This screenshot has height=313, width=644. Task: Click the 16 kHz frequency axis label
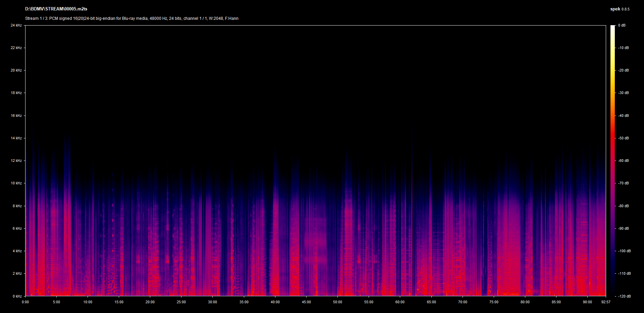(x=16, y=116)
